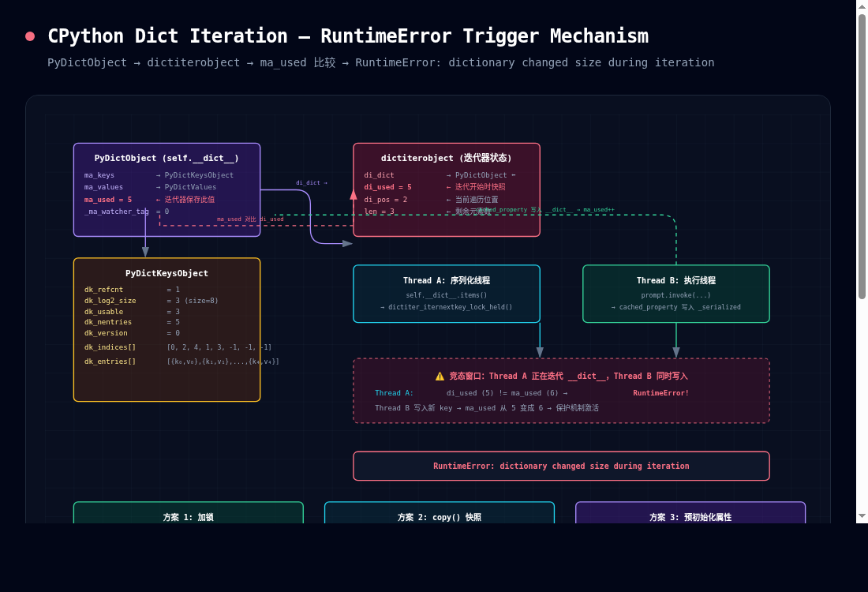Click the RuntimeError: dictionary changed size banner
Image resolution: width=868 pixels, height=592 pixels.
tap(561, 466)
